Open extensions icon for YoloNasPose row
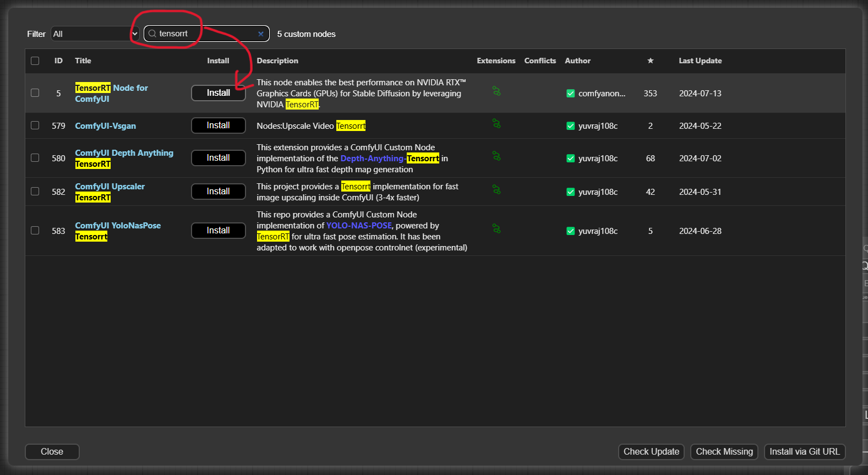The height and width of the screenshot is (475, 868). pyautogui.click(x=496, y=229)
